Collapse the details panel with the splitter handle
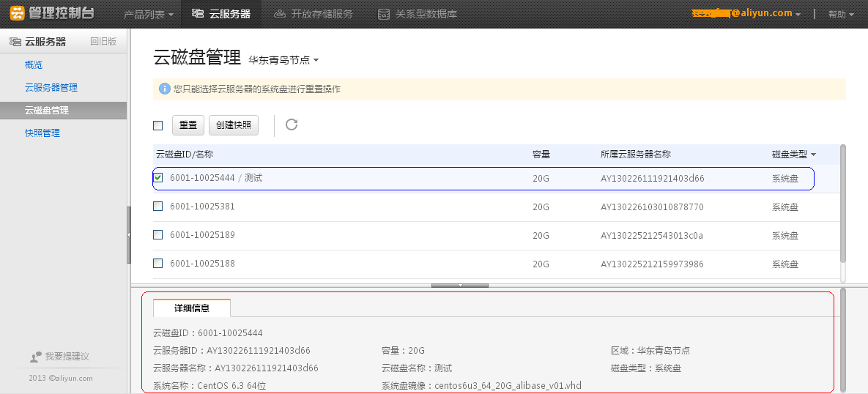868x394 pixels. tap(460, 285)
